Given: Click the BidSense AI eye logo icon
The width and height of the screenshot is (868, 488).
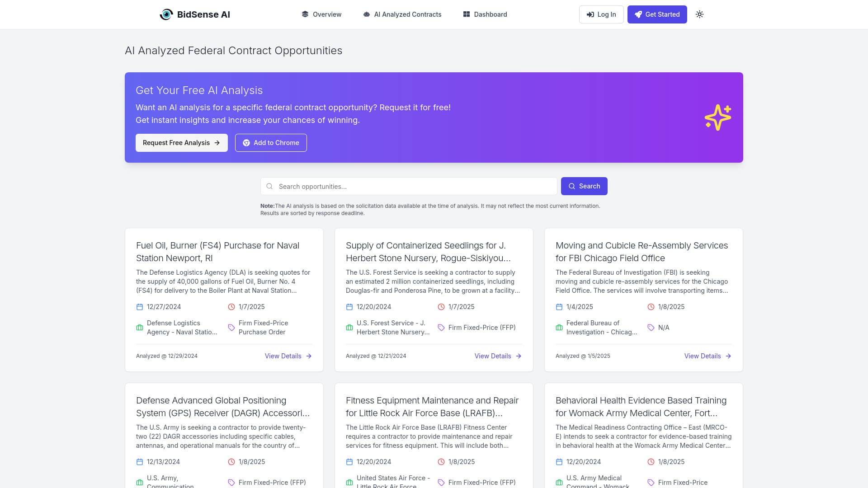Looking at the screenshot, I should pos(167,14).
